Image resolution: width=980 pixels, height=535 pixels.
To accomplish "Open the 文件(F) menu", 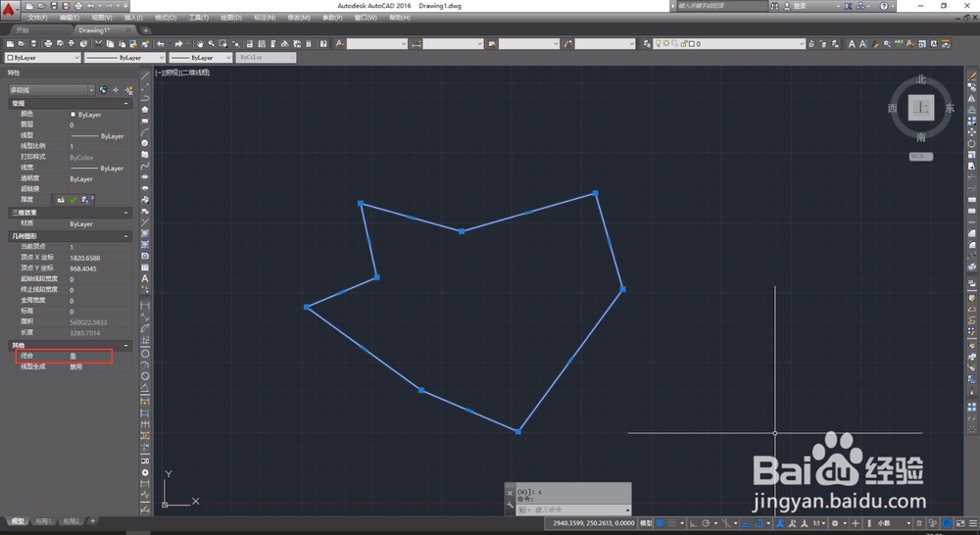I will click(37, 18).
